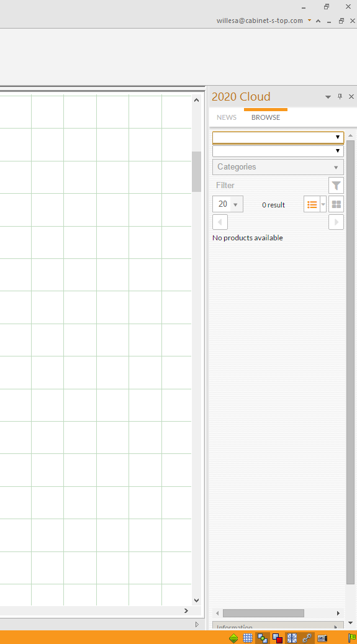Open the 20 results-per-page dropdown
Screen dimensions: 357x644
(228, 204)
